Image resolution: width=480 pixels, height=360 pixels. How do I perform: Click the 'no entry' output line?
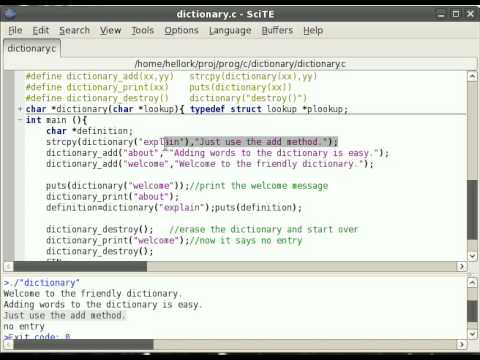[24, 326]
